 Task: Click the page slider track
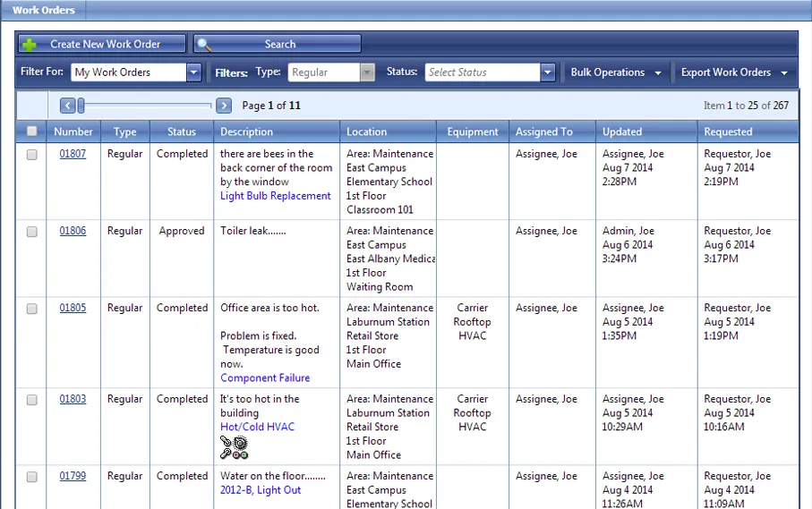[148, 106]
